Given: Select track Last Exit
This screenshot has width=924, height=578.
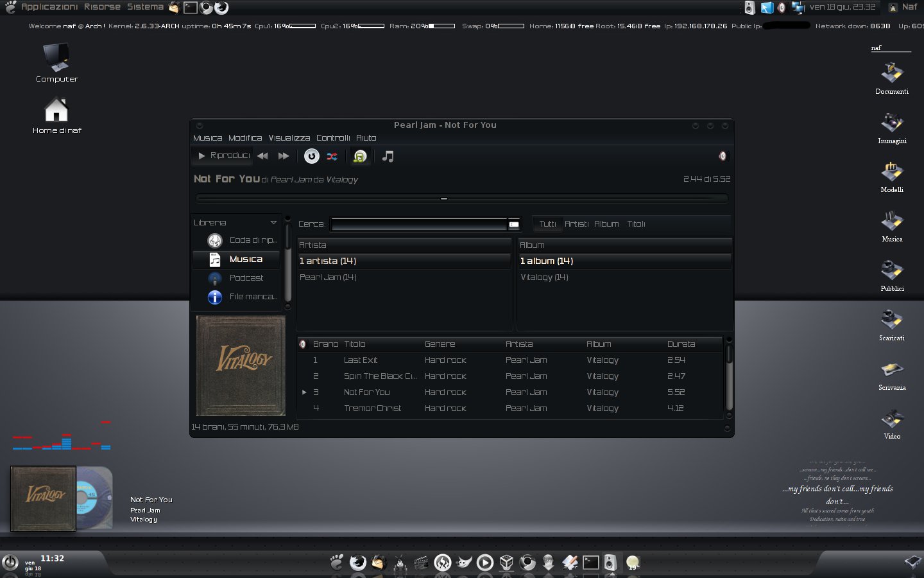Looking at the screenshot, I should coord(510,360).
